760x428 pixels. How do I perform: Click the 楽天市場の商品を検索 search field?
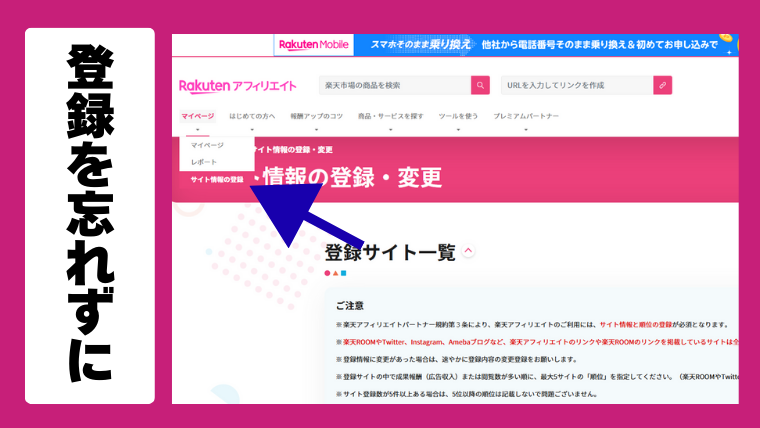coord(394,86)
